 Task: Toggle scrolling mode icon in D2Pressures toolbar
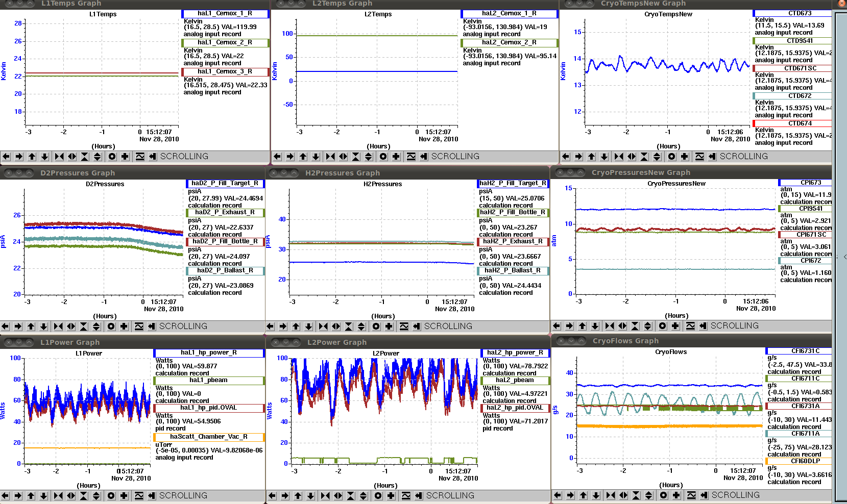point(152,326)
